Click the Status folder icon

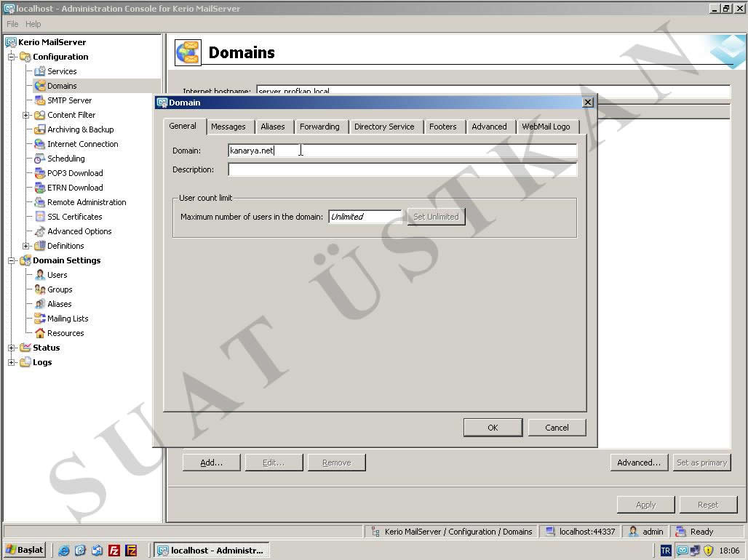coord(25,348)
